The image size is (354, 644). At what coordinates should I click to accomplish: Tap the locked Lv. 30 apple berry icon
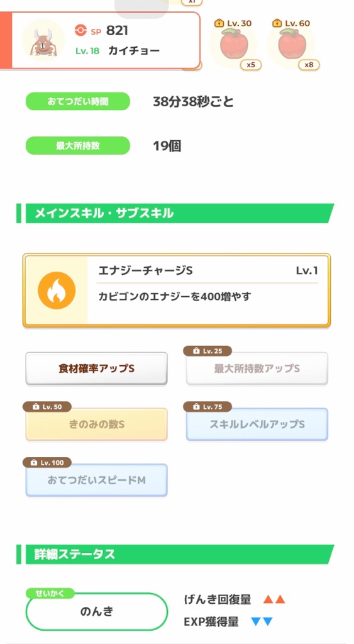[233, 44]
